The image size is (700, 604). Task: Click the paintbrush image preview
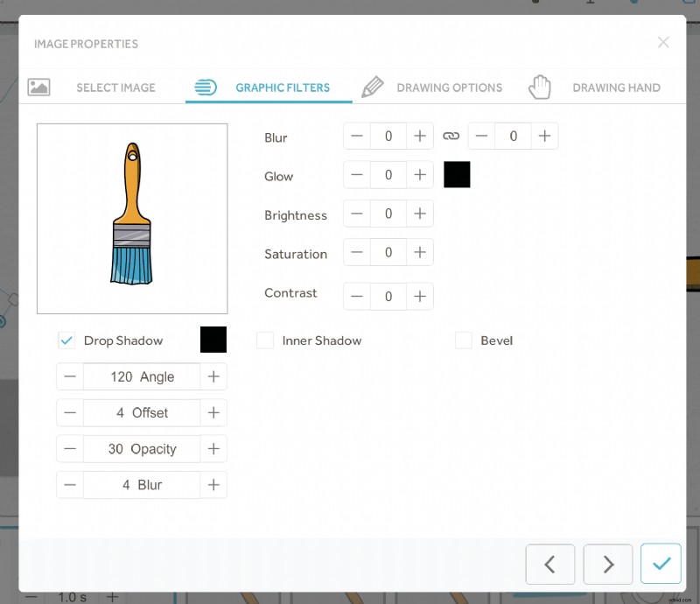(131, 218)
